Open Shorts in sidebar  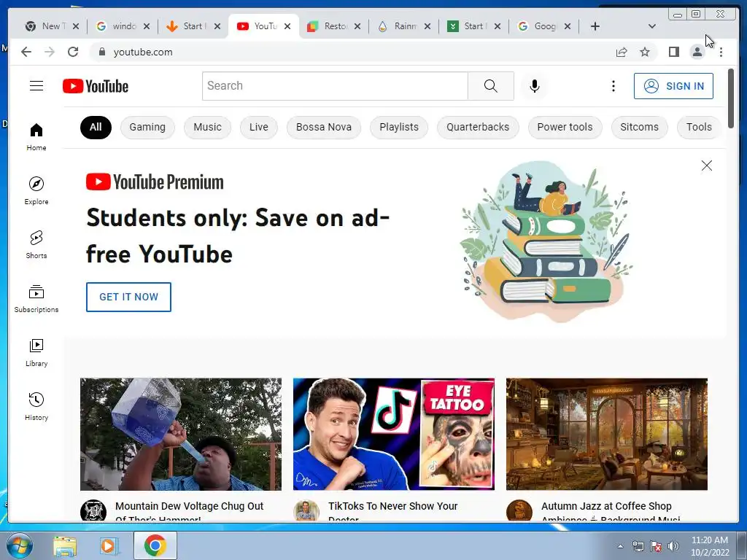36,244
